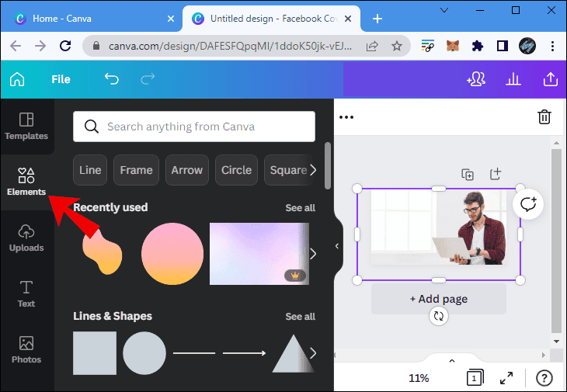This screenshot has width=567, height=392.
Task: Insert the grey circle shape
Action: point(144,353)
